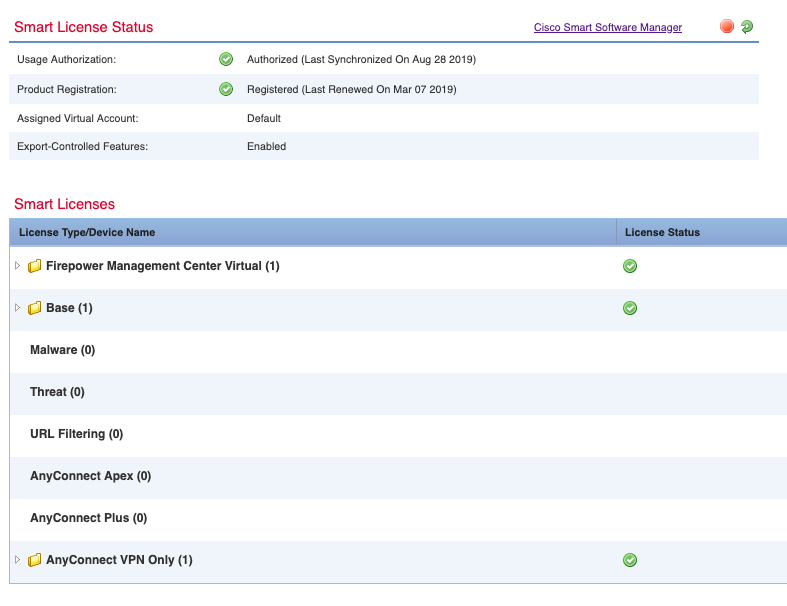Select the Base (1) label
787x606 pixels.
(x=69, y=308)
